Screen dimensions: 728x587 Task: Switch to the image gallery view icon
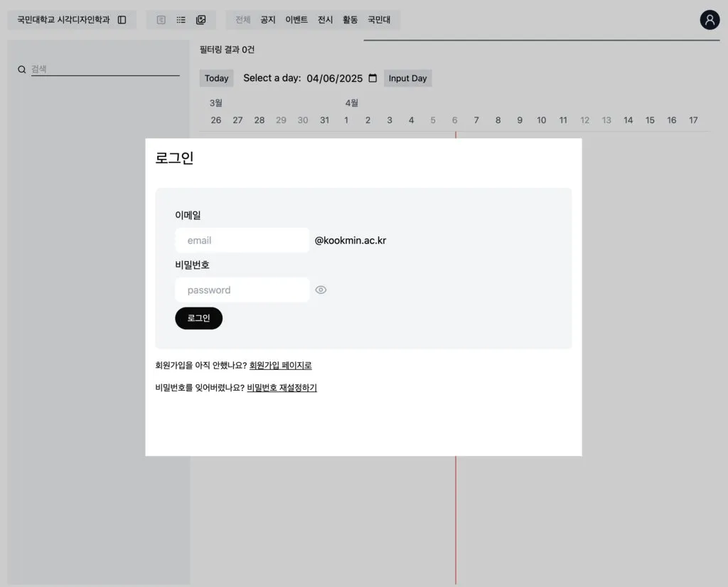[201, 20]
